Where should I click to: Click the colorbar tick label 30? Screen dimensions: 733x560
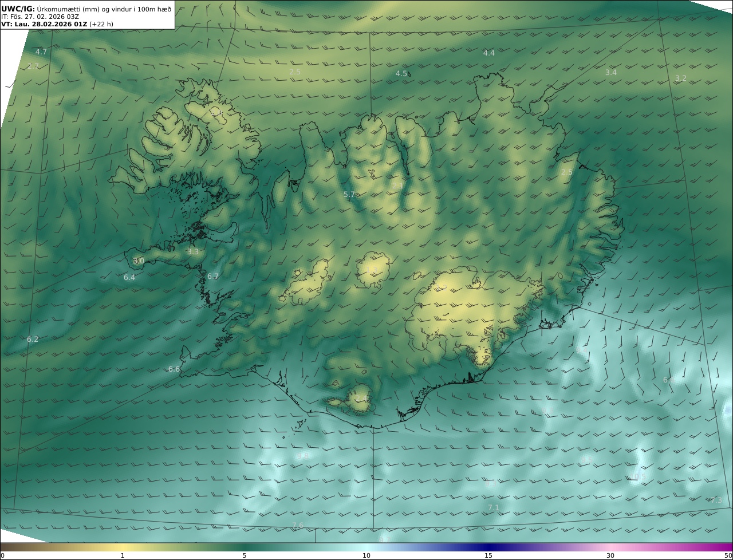click(610, 556)
